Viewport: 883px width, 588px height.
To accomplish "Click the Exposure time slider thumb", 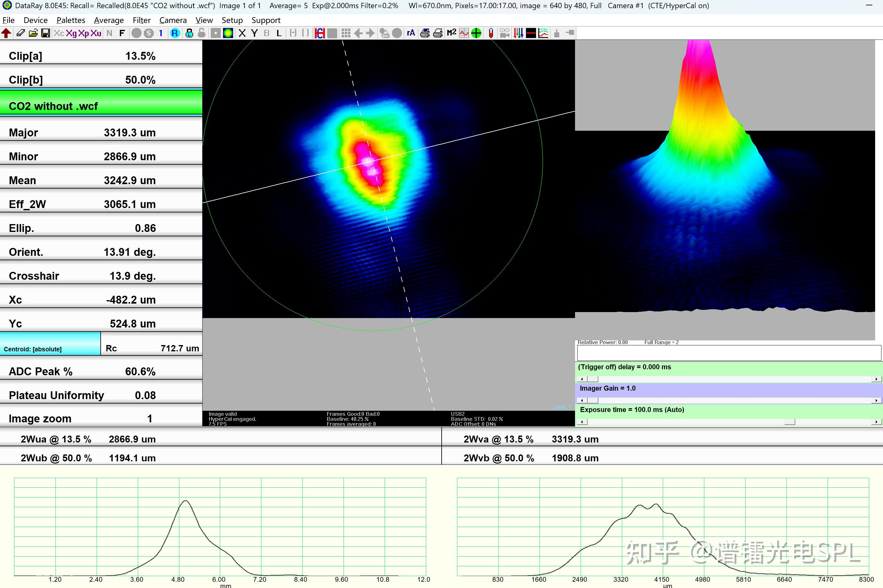I will [x=790, y=422].
